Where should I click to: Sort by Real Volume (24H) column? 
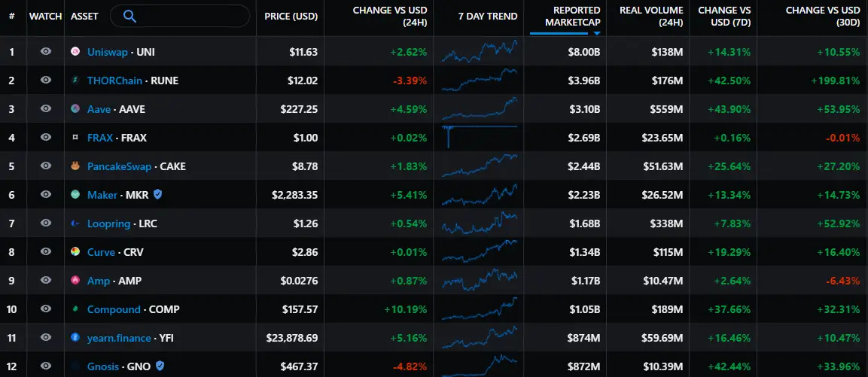pyautogui.click(x=651, y=17)
